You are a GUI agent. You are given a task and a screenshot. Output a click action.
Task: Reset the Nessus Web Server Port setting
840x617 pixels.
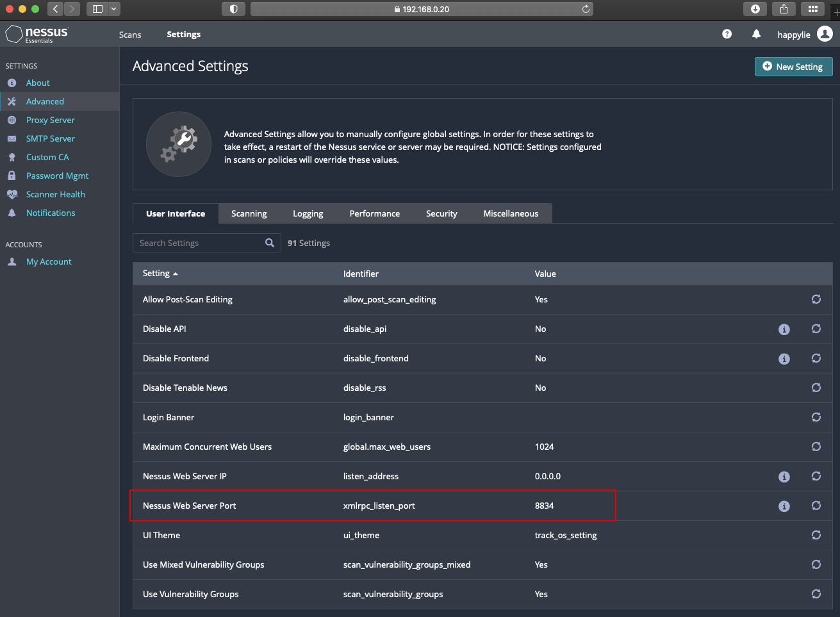pyautogui.click(x=816, y=506)
